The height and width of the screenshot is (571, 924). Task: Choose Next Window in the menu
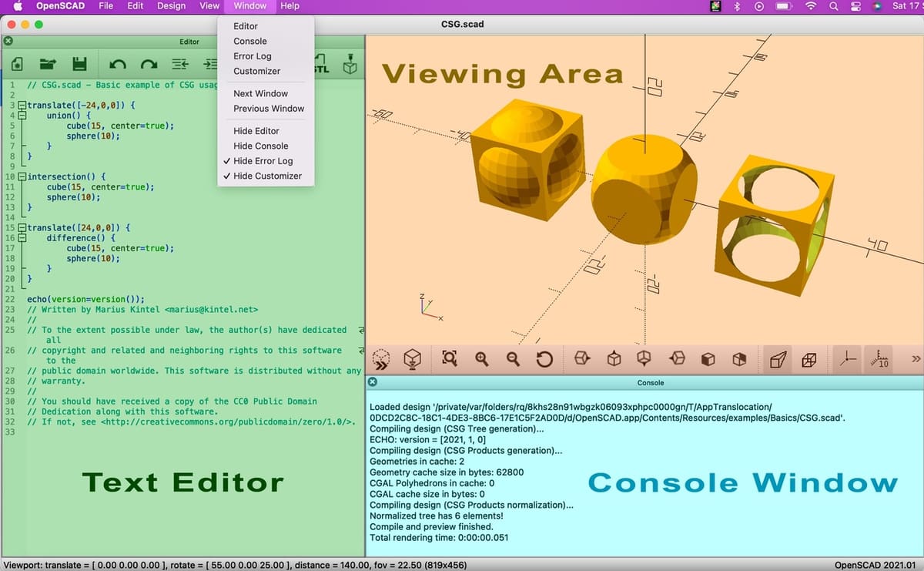(x=260, y=94)
